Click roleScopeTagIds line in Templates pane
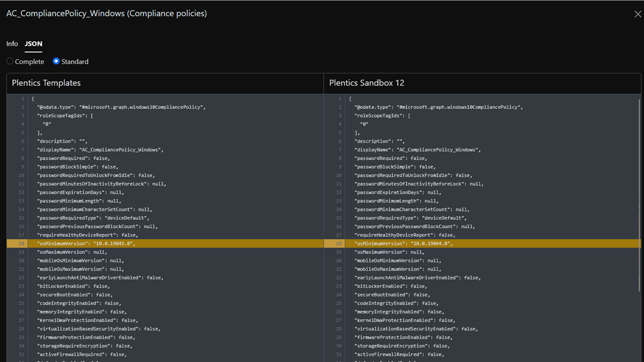The width and height of the screenshot is (644, 362). (x=65, y=116)
